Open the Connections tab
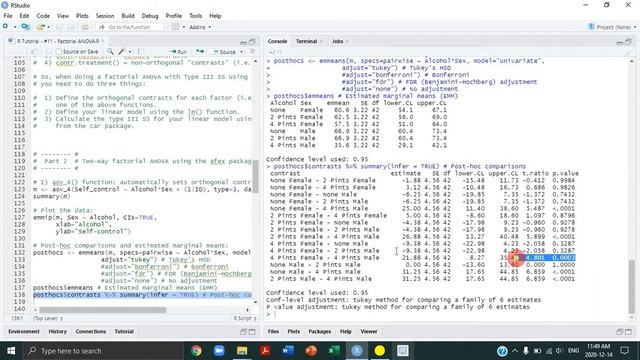Image resolution: width=640 pixels, height=360 pixels. (91, 331)
